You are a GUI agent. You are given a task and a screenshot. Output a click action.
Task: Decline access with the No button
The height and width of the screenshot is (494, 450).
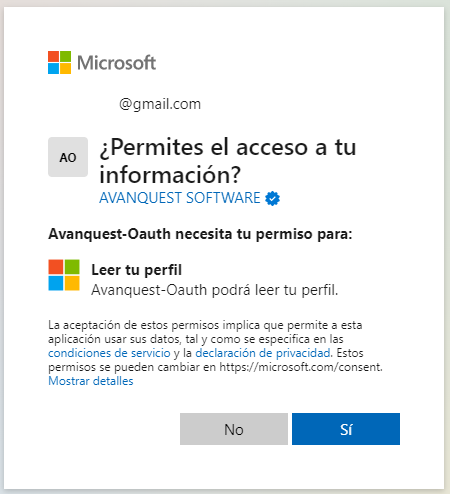click(x=234, y=429)
